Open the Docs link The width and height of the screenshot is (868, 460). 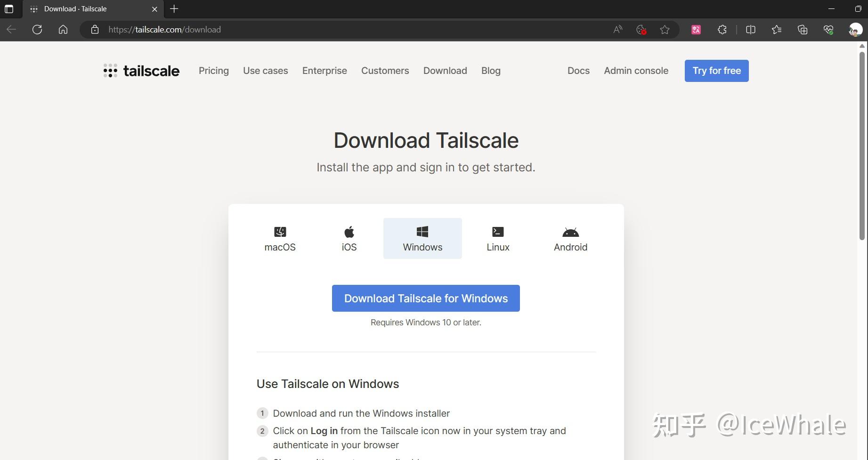(578, 71)
